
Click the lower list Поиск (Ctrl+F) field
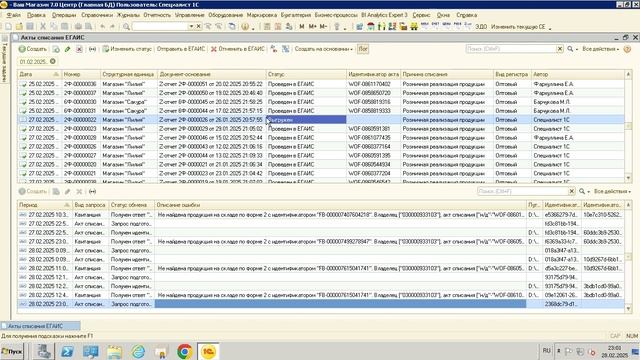click(523, 191)
